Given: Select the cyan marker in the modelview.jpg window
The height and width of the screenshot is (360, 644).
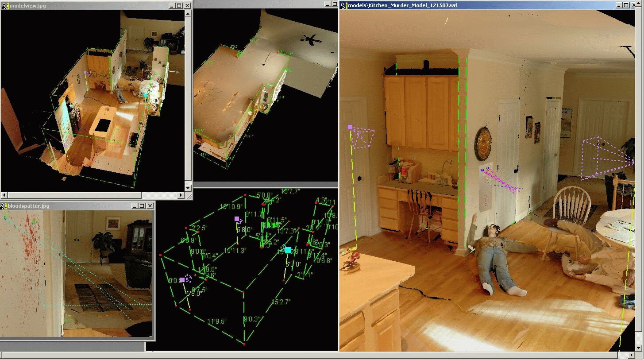Looking at the screenshot, I should [146, 95].
